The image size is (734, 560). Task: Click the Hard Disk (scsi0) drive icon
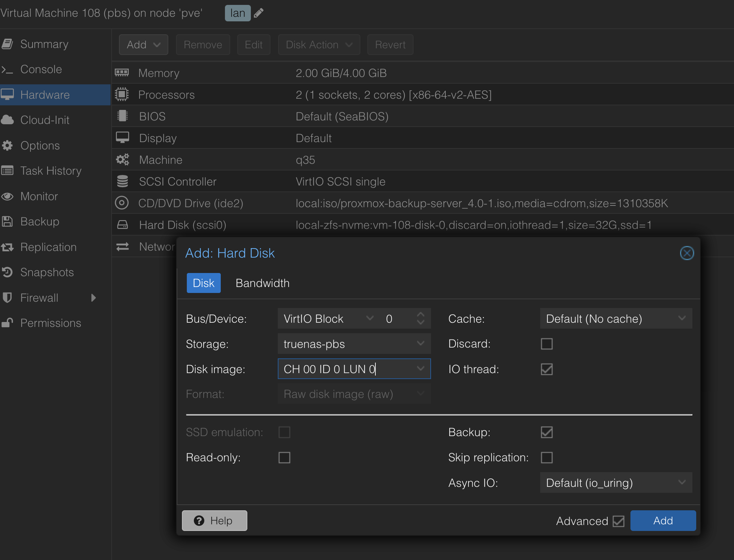[x=122, y=225]
